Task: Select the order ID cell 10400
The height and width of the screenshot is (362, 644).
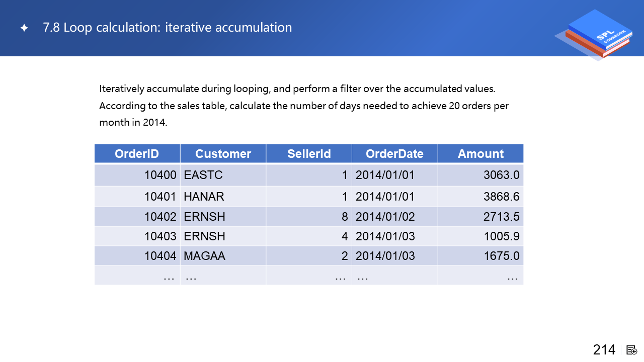Action: coord(160,175)
